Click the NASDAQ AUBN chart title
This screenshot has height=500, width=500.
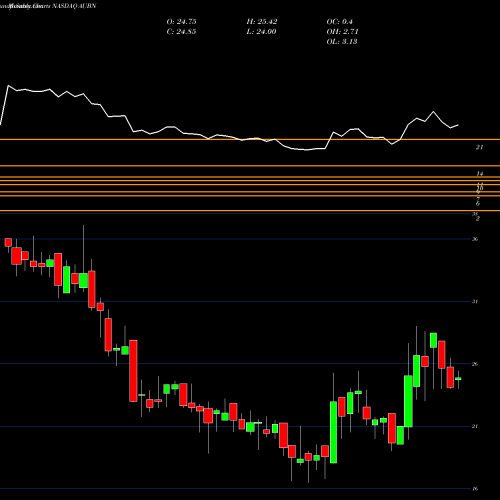tap(74, 6)
